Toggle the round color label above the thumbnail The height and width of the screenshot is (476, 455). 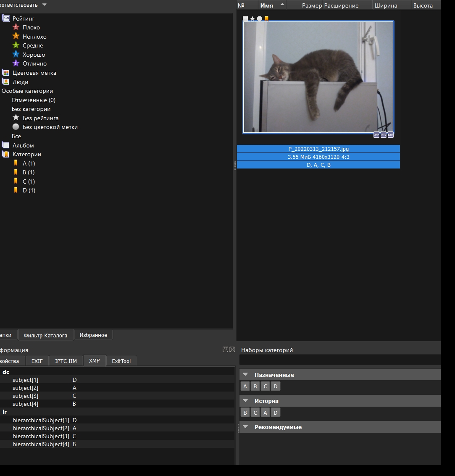click(260, 18)
